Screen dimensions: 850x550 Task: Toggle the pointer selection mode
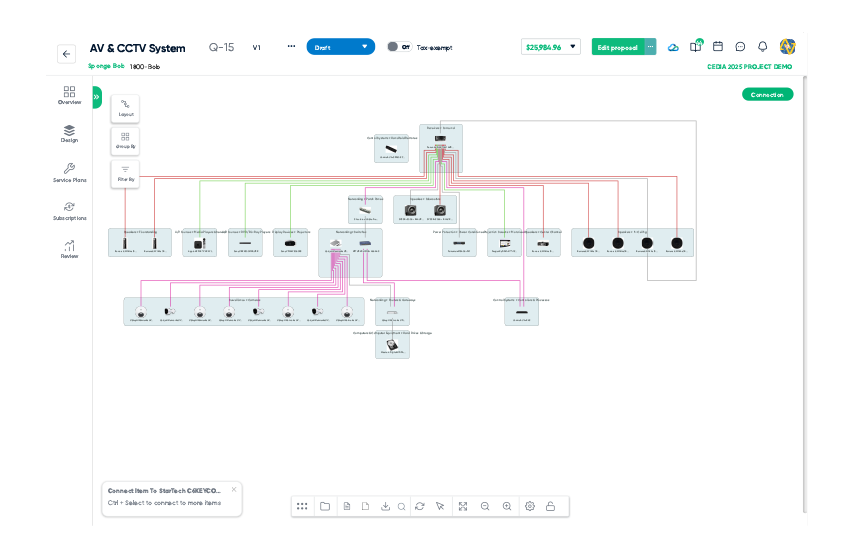(440, 507)
